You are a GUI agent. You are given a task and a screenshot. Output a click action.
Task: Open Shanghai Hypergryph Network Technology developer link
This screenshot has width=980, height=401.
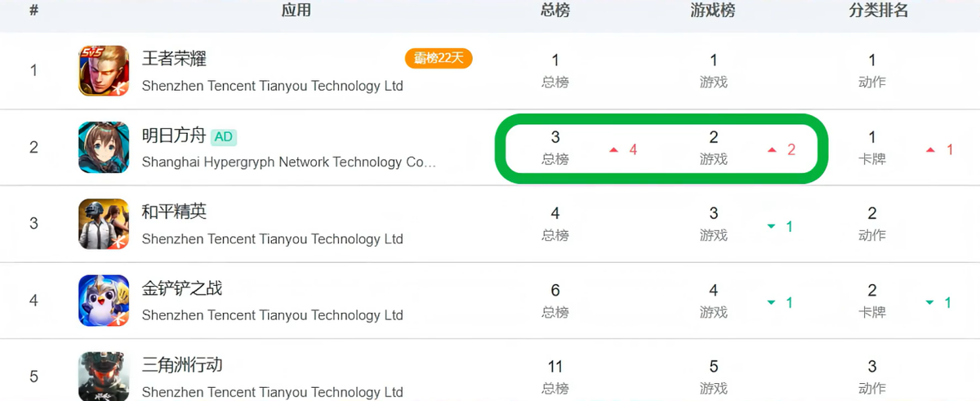(x=289, y=163)
